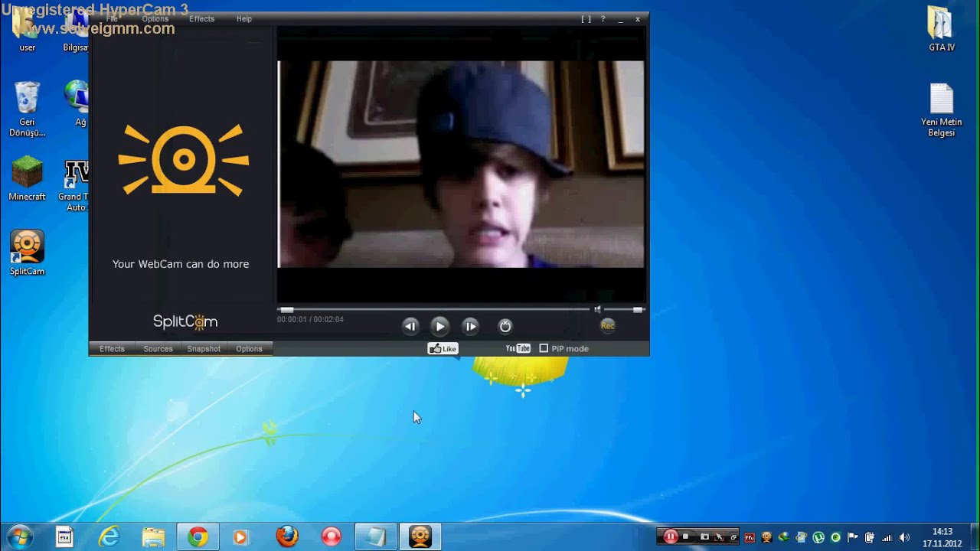Click camera snapshot icon in the recorder toolbar
The width and height of the screenshot is (980, 551).
[704, 537]
